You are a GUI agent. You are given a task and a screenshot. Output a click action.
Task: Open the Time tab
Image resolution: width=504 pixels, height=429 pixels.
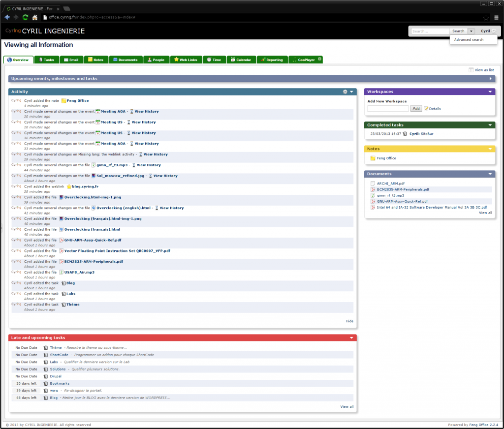pos(215,60)
